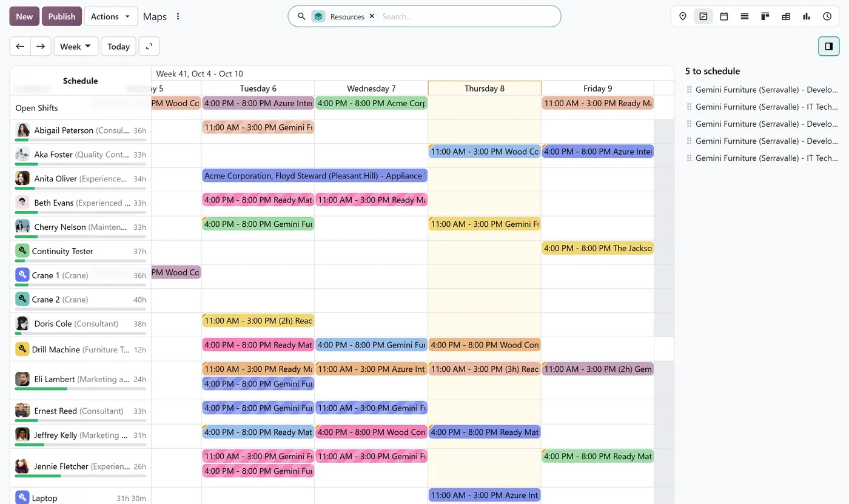This screenshot has height=504, width=849.
Task: Click Doris Cole's avatar
Action: coord(22,323)
